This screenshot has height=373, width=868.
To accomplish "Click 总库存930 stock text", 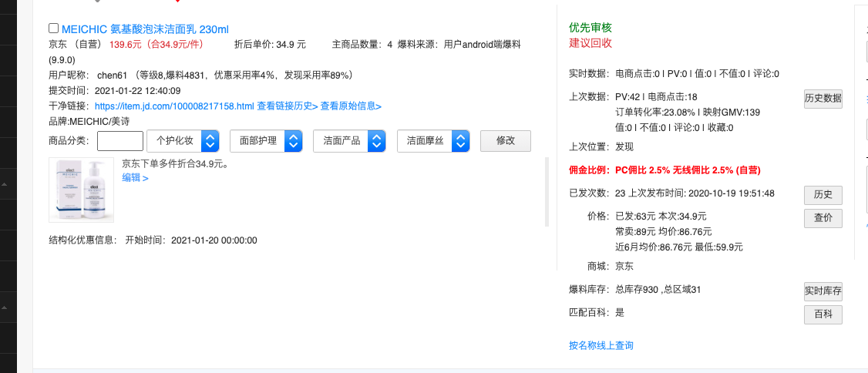I will (636, 290).
